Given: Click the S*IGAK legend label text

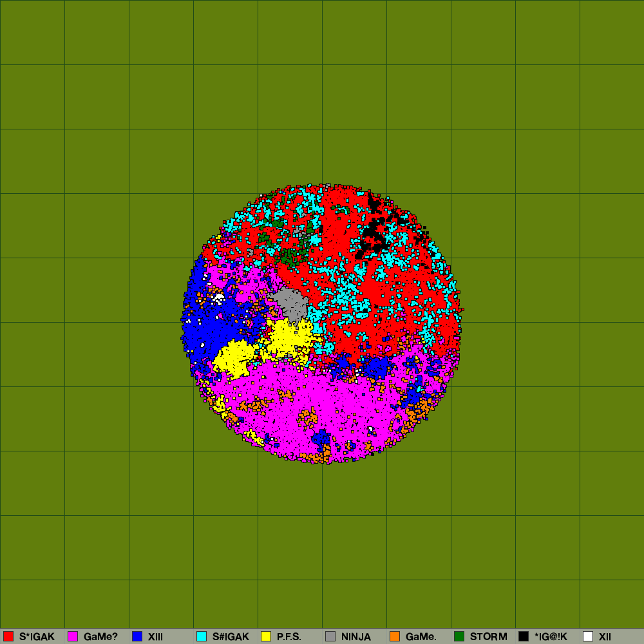Looking at the screenshot, I should point(37,637).
